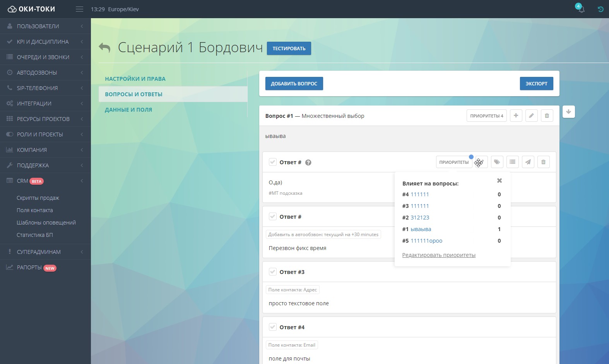Switch to the ДАННЫЕ И ПОЛЯ tab
The image size is (609, 364).
(x=128, y=110)
